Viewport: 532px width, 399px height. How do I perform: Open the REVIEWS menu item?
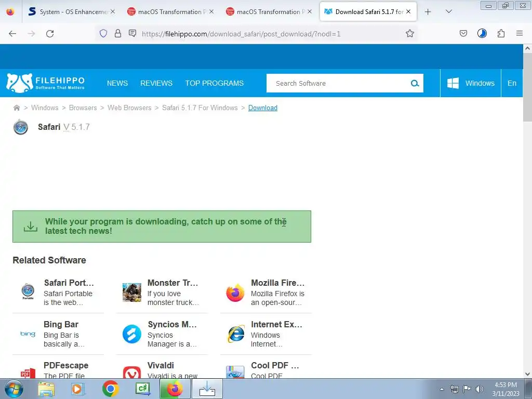pos(156,83)
